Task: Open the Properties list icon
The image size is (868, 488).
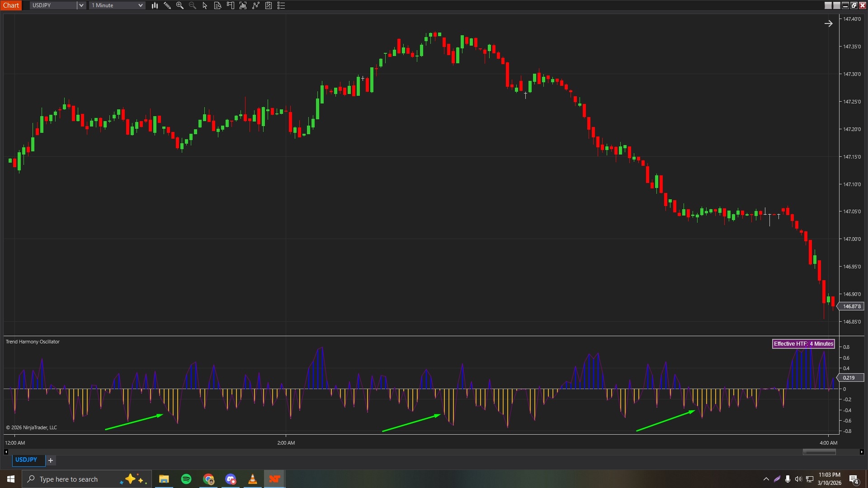Action: pos(281,5)
